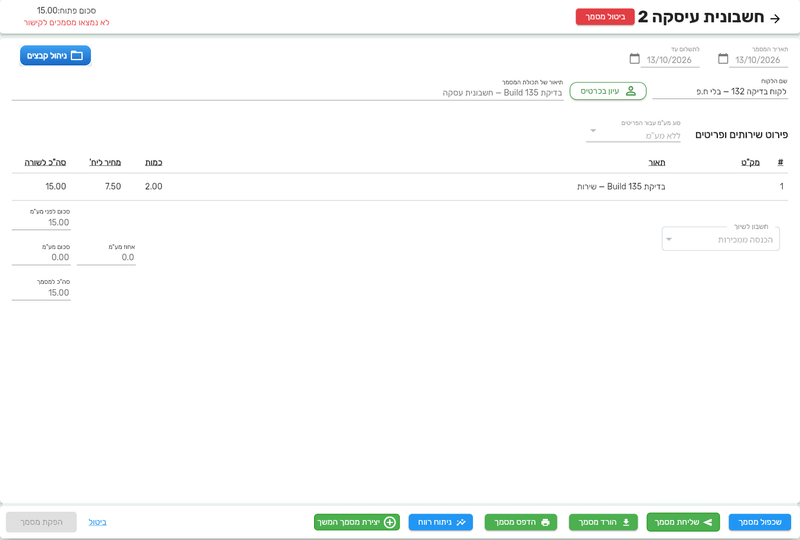The height and width of the screenshot is (540, 800).
Task: Click the אחוז מע"מ percentage field
Action: click(x=106, y=257)
